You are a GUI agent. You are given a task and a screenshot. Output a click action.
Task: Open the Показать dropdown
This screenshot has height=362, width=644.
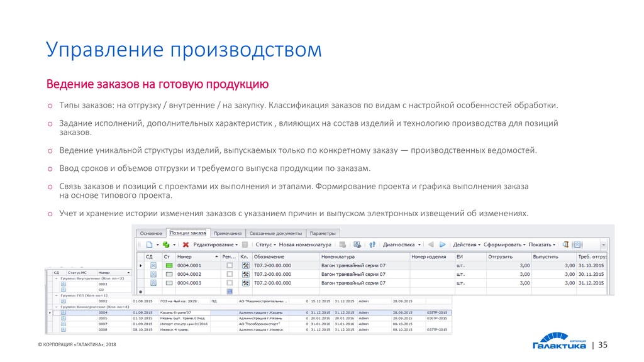(541, 244)
